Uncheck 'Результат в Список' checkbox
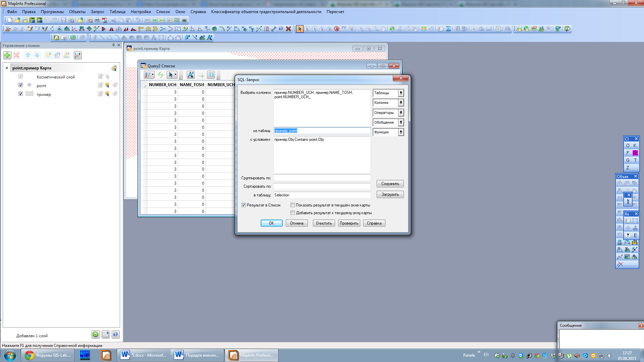 244,205
